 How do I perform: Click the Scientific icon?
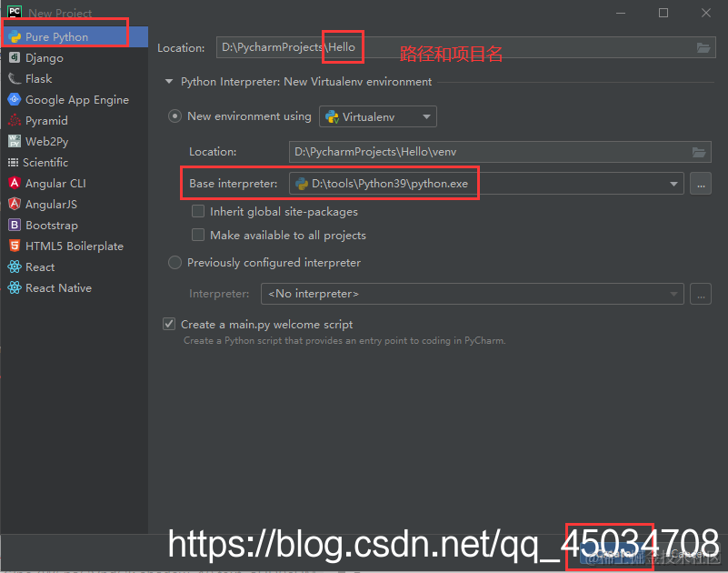coord(13,162)
